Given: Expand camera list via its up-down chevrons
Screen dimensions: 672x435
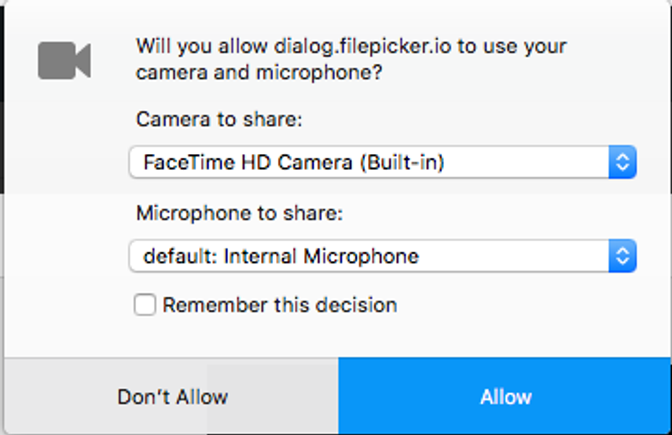Looking at the screenshot, I should 622,161.
